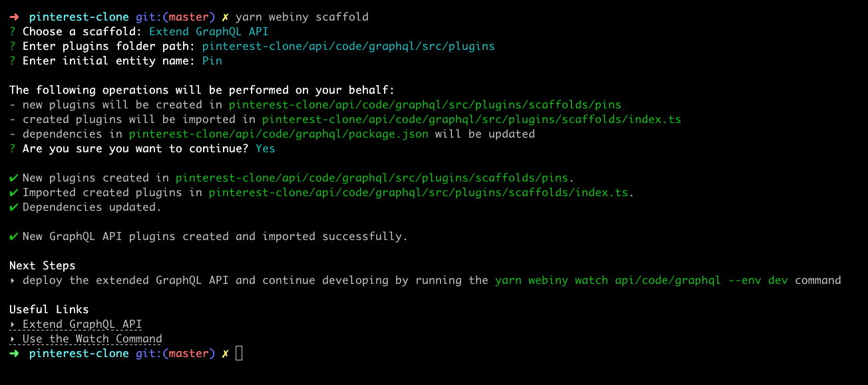Click the red prompt arrow at the top line
This screenshot has height=385, width=868.
point(14,17)
